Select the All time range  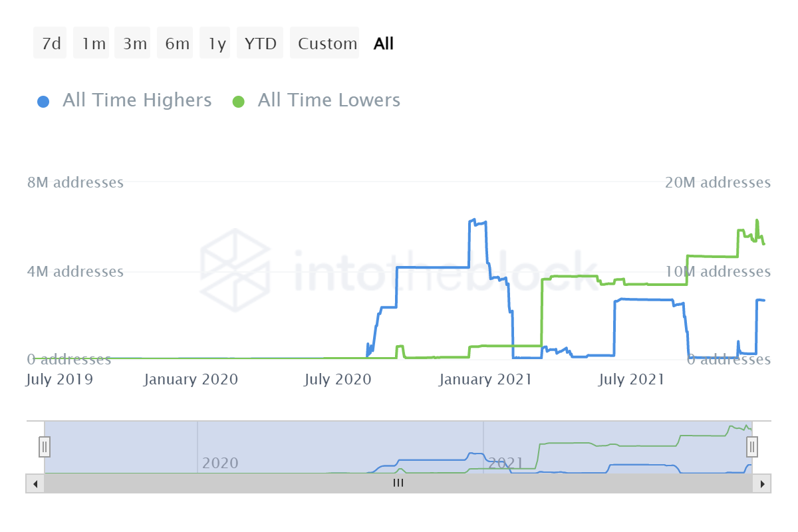384,44
